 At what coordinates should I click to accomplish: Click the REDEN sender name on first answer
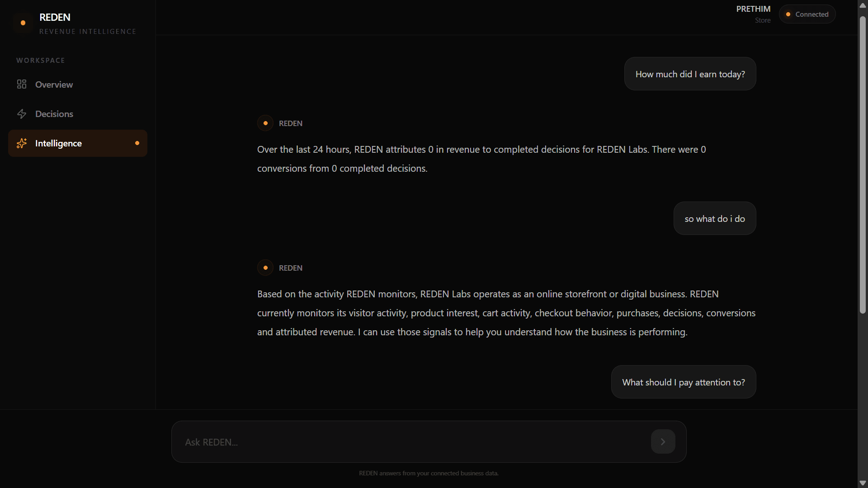coord(291,123)
